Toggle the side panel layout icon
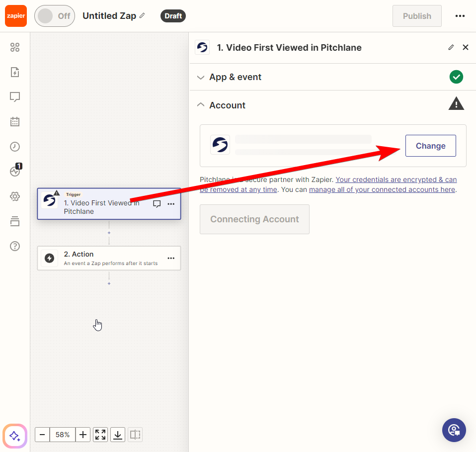The image size is (476, 452). (x=135, y=435)
